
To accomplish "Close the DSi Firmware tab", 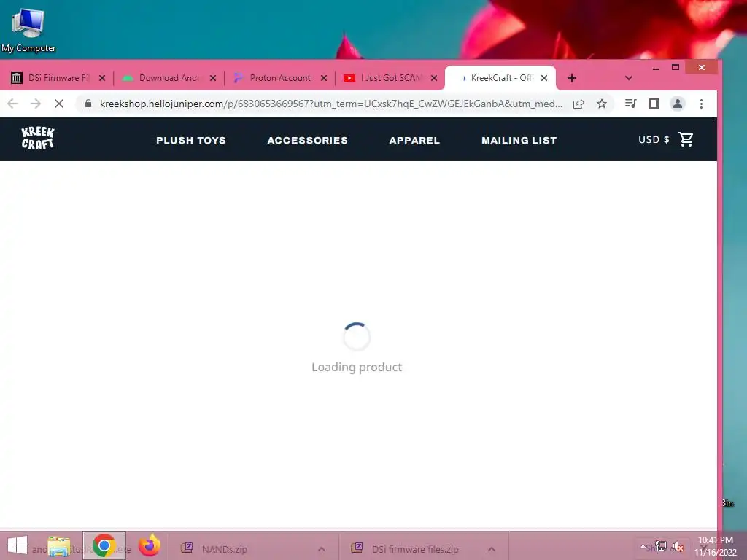I will [102, 78].
